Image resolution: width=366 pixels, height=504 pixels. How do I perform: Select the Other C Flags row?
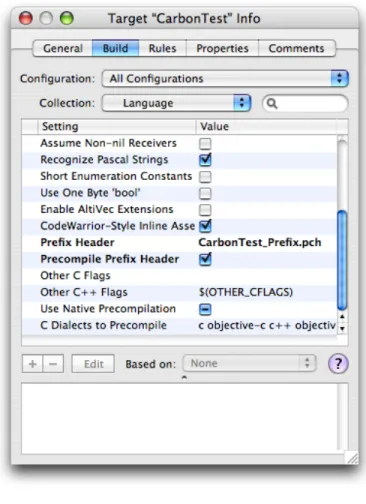click(x=179, y=276)
